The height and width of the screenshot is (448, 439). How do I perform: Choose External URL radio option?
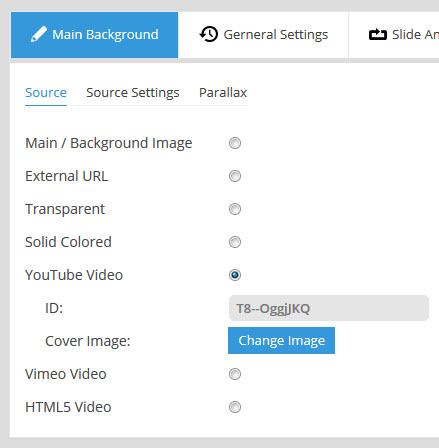pyautogui.click(x=235, y=176)
